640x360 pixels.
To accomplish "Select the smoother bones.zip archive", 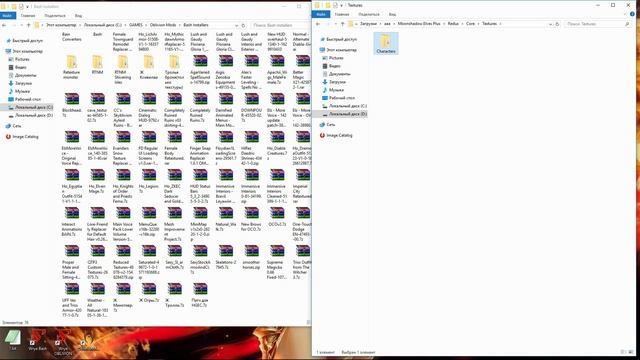I will point(251,257).
